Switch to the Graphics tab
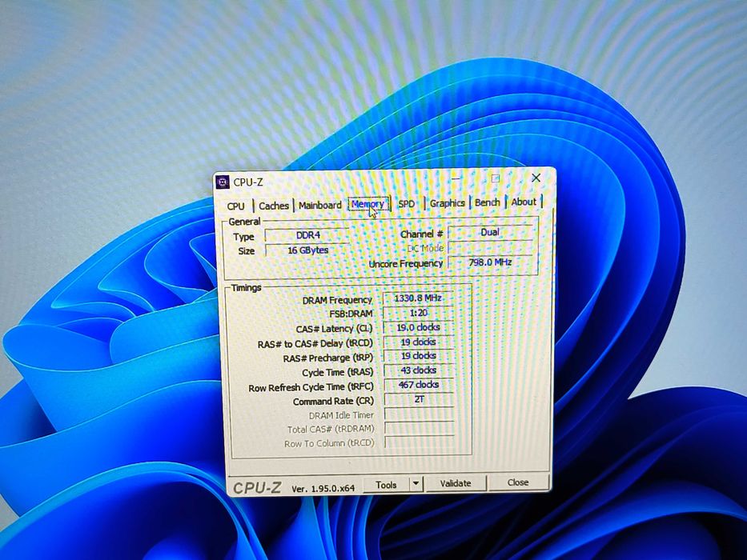 [x=447, y=203]
